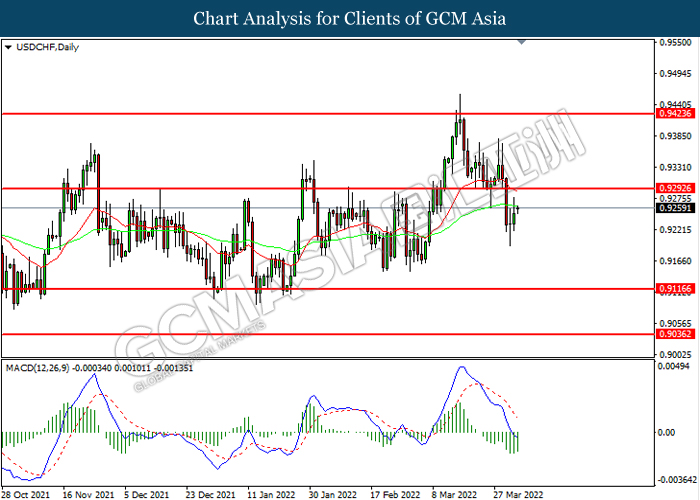Click the MACD scale value -0.003642
The image size is (700, 500).
click(677, 480)
